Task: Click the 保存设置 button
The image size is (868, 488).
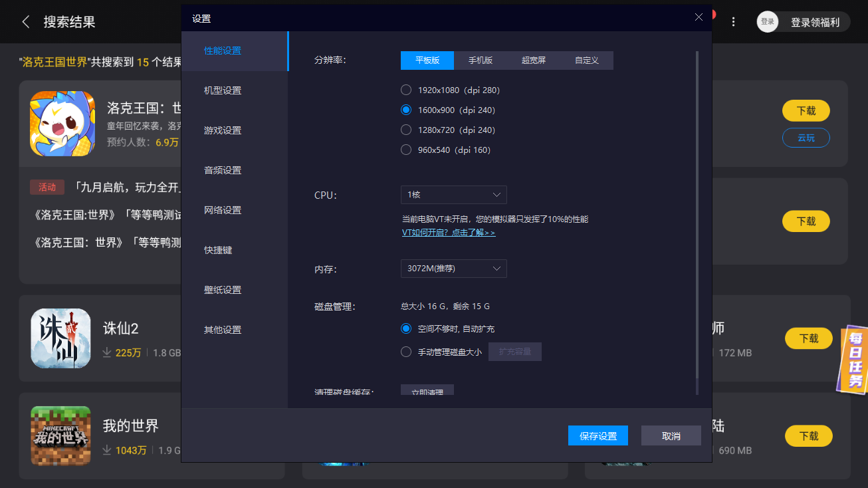Action: tap(598, 435)
